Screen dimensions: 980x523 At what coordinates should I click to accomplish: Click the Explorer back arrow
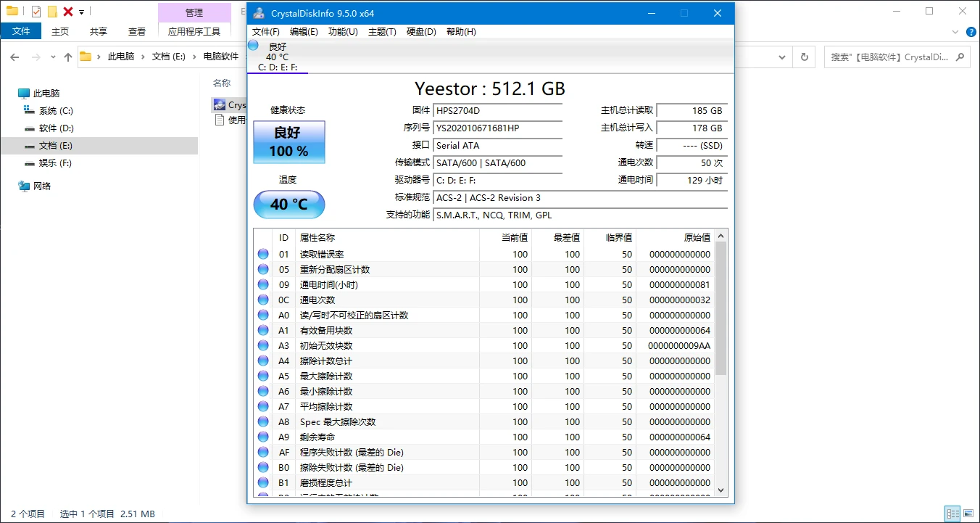[x=15, y=57]
